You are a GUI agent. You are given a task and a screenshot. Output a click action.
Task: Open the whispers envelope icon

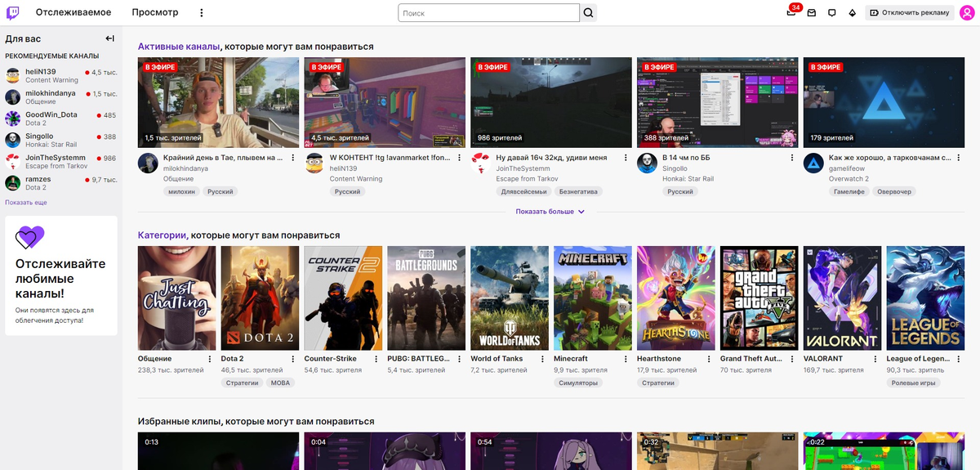(x=812, y=13)
